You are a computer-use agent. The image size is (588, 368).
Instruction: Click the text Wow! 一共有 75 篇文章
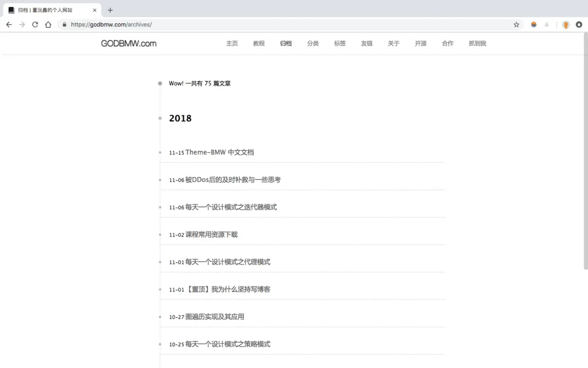pyautogui.click(x=200, y=83)
